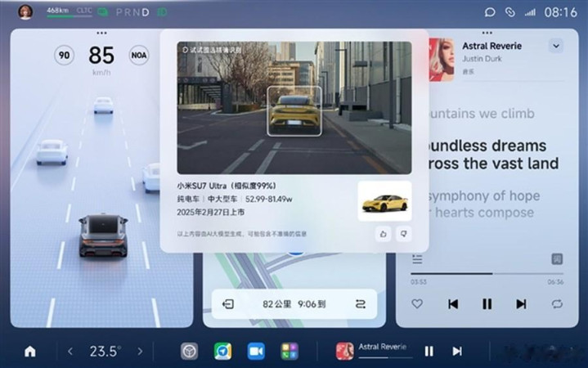Skip to previous track in the music card
The height and width of the screenshot is (368, 588).
point(453,304)
